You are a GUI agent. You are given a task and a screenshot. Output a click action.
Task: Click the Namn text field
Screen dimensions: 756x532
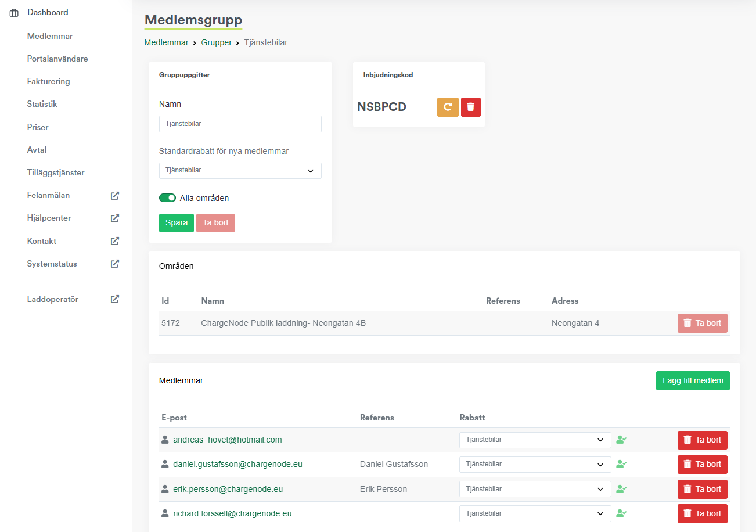pos(240,124)
